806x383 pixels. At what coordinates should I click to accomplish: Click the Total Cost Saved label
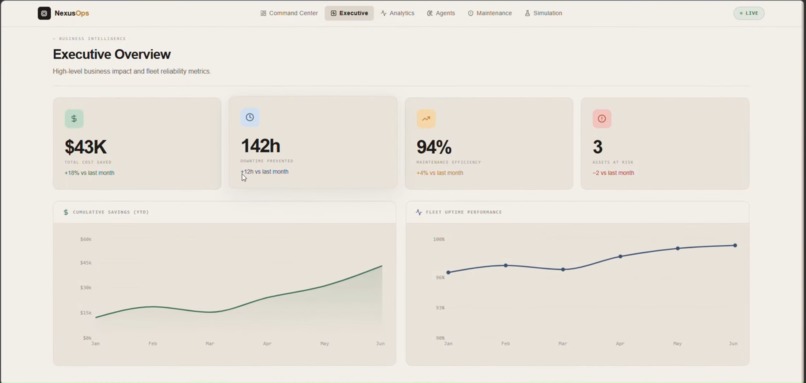click(88, 162)
